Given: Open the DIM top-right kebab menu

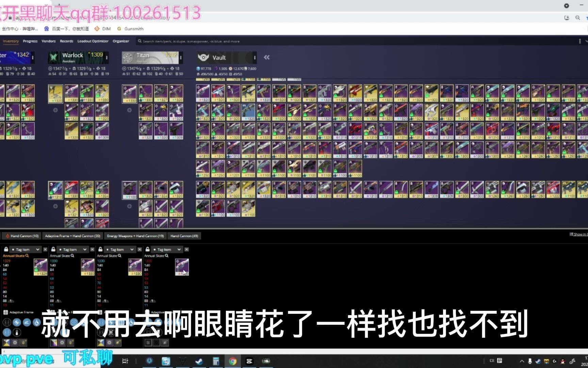Looking at the screenshot, I should (x=580, y=41).
